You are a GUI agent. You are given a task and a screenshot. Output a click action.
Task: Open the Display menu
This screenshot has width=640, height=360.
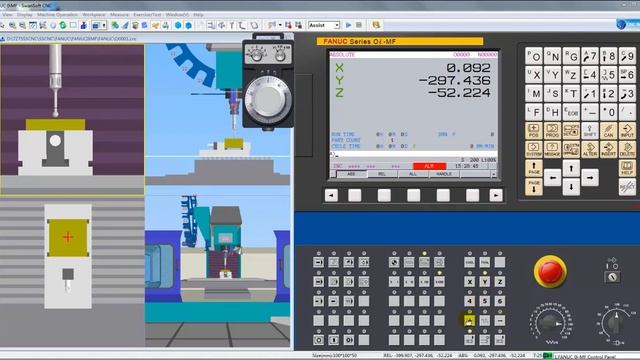[24, 15]
